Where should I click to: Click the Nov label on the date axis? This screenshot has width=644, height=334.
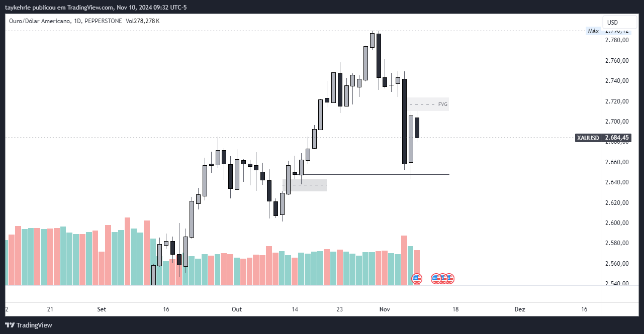[x=385, y=309]
